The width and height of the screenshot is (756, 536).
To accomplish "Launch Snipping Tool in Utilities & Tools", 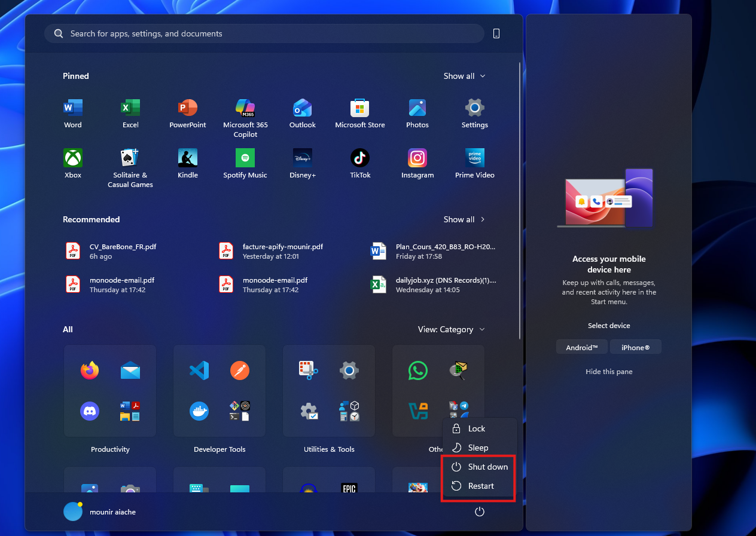I will click(x=309, y=370).
